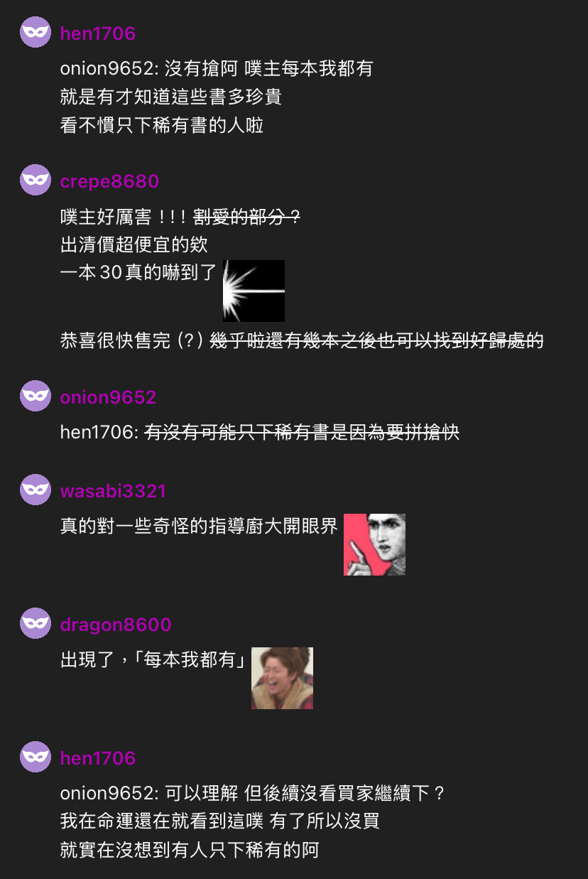Open the white flash sticker image
The height and width of the screenshot is (879, 588).
tap(254, 291)
